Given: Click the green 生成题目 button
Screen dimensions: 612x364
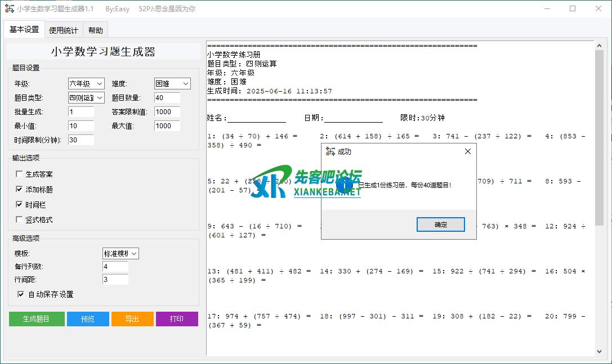Looking at the screenshot, I should point(37,319).
